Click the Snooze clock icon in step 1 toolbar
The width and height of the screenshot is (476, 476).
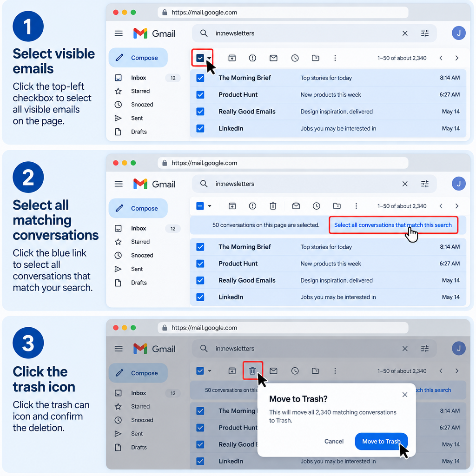(295, 58)
